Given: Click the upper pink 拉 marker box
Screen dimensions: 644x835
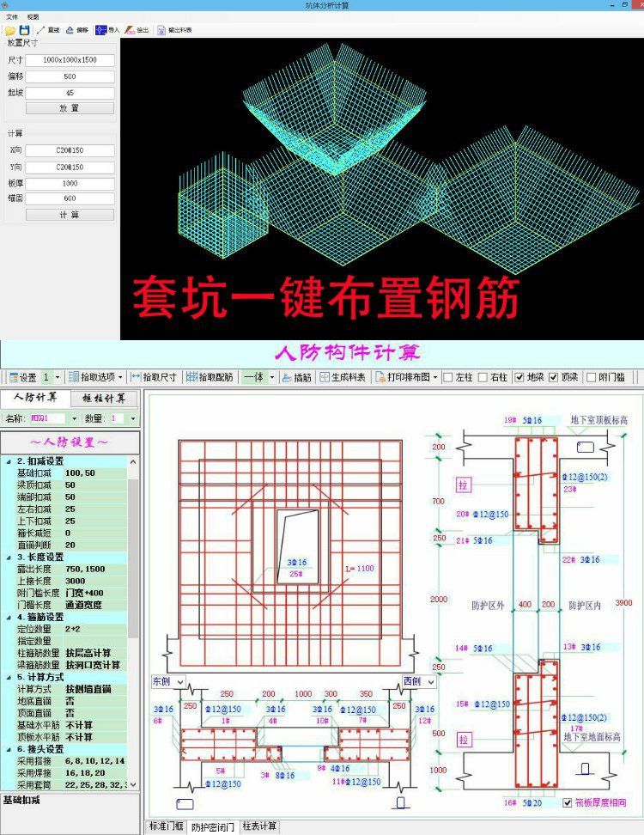Looking at the screenshot, I should coord(463,485).
